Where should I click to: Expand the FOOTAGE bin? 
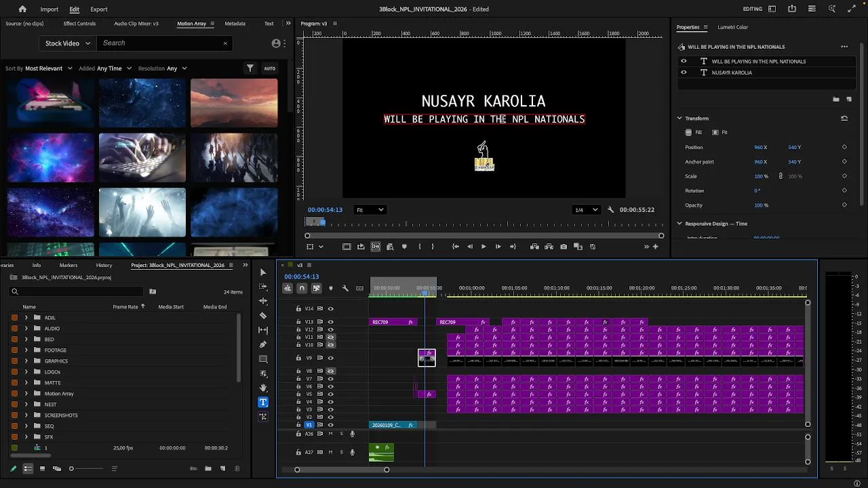[26, 350]
